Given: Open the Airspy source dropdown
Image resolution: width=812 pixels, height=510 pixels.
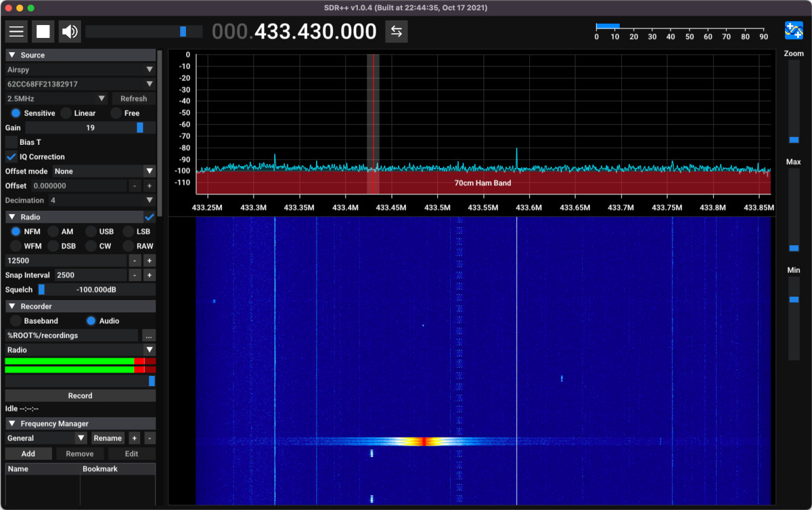Looking at the screenshot, I should [80, 69].
